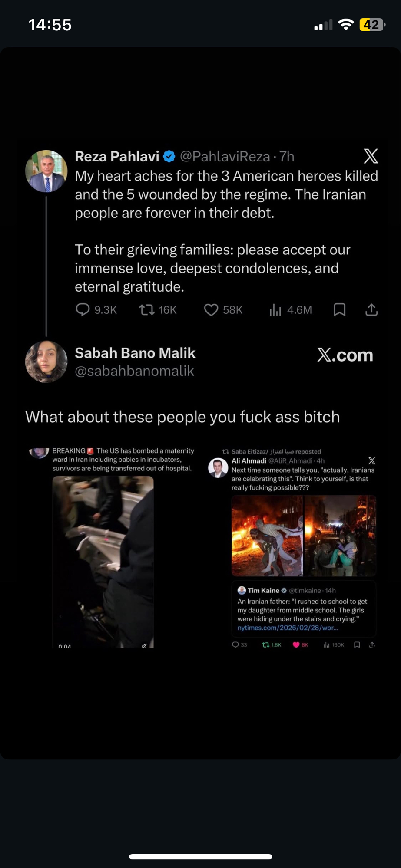Viewport: 401px width, 868px height.
Task: Click the X logo on Pahlavi's tweet
Action: click(371, 156)
